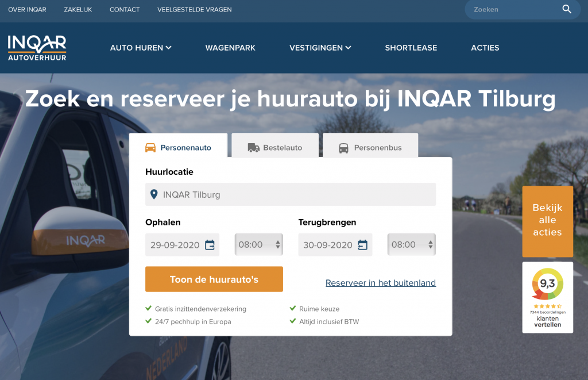Image resolution: width=588 pixels, height=380 pixels.
Task: Open Over INQAR in top bar
Action: [x=28, y=10]
